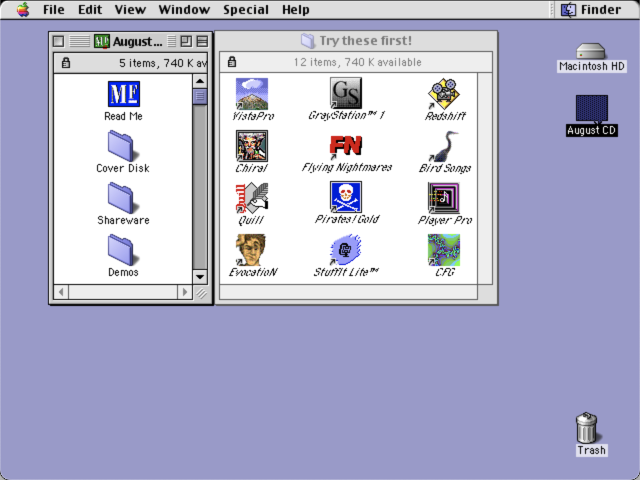
Task: Select the Chiral game icon
Action: coord(252,146)
